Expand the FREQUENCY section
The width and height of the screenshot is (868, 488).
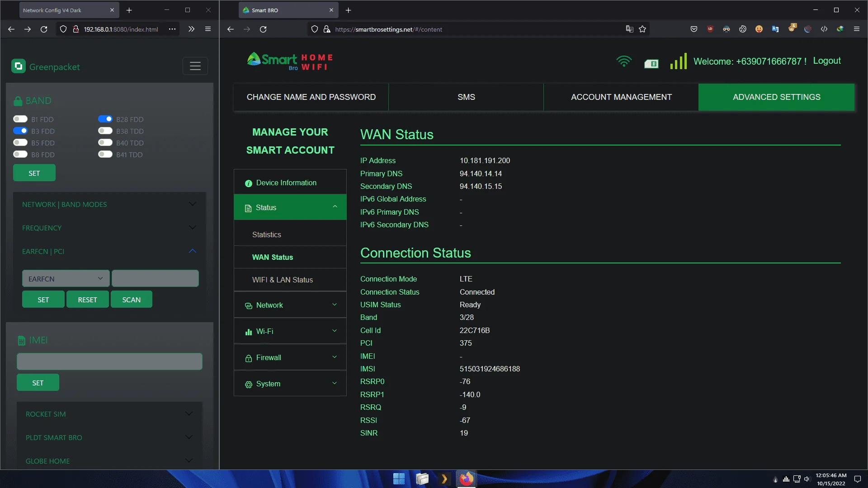(x=109, y=228)
